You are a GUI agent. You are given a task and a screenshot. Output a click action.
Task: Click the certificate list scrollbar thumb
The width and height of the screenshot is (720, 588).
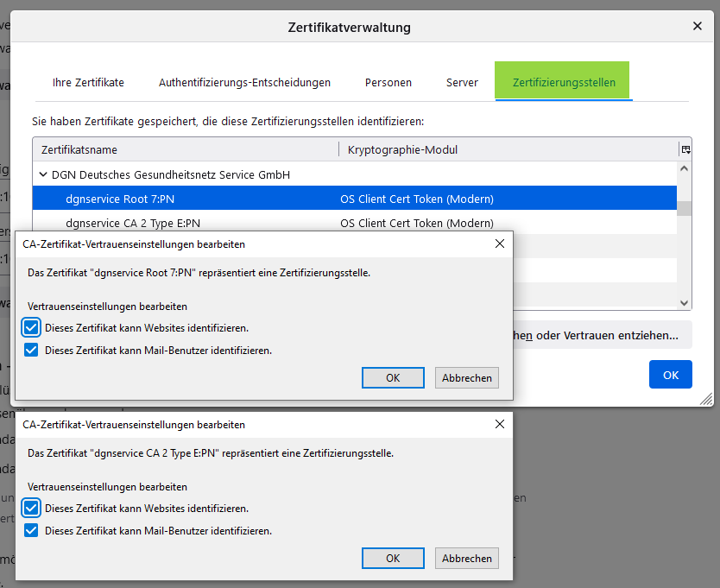click(x=684, y=208)
